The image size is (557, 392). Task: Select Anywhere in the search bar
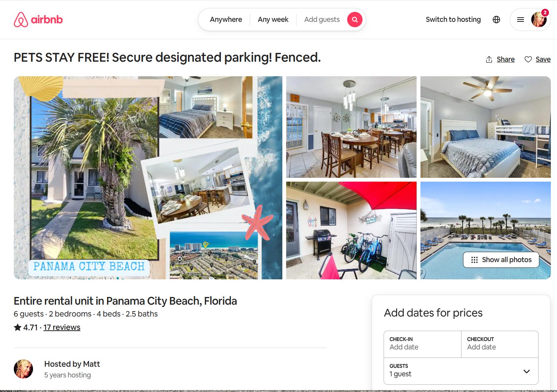coord(226,20)
